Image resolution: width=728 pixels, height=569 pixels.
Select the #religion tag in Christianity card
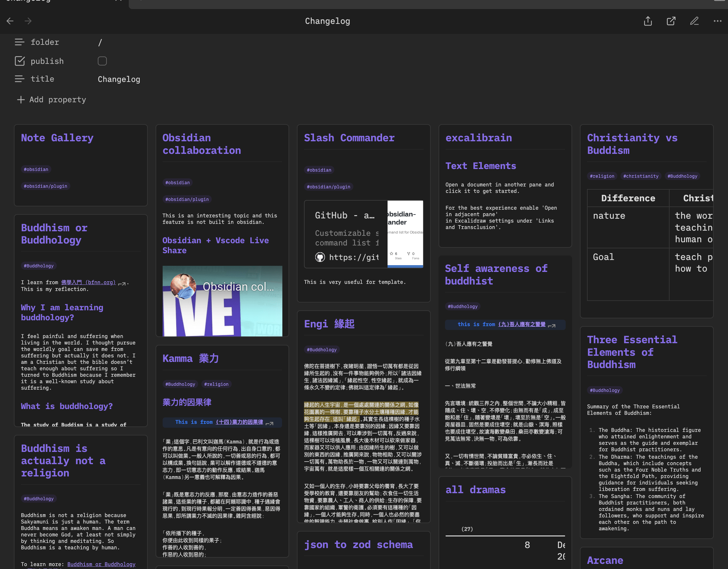click(x=602, y=176)
